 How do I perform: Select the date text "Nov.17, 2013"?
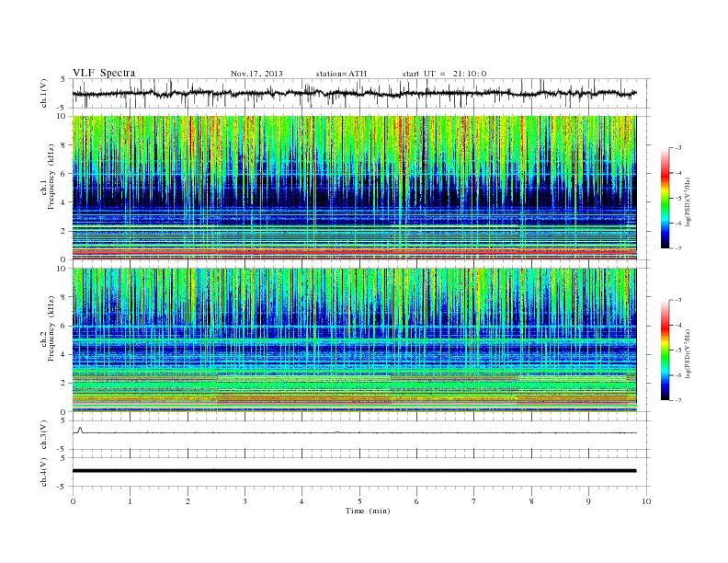[256, 74]
